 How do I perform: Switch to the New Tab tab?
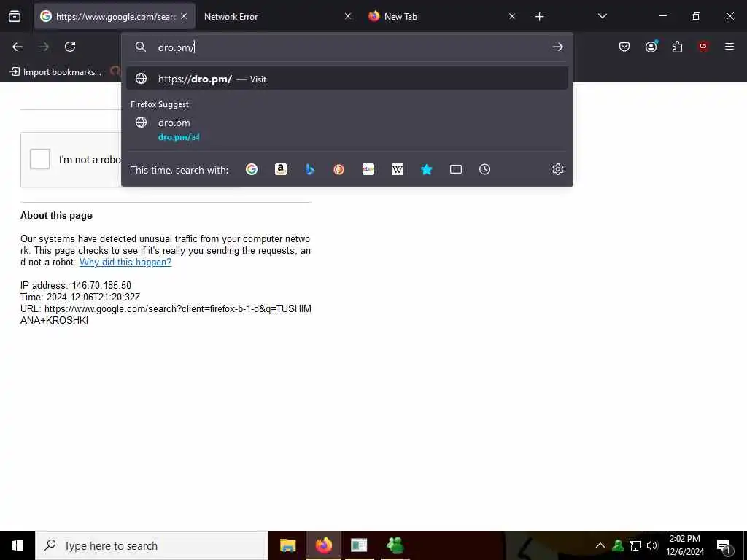pos(441,16)
